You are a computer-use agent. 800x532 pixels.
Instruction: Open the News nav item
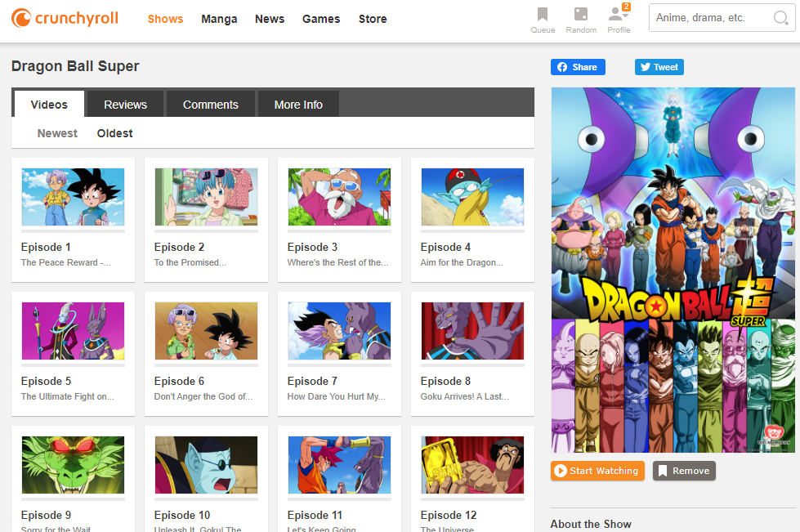tap(270, 19)
